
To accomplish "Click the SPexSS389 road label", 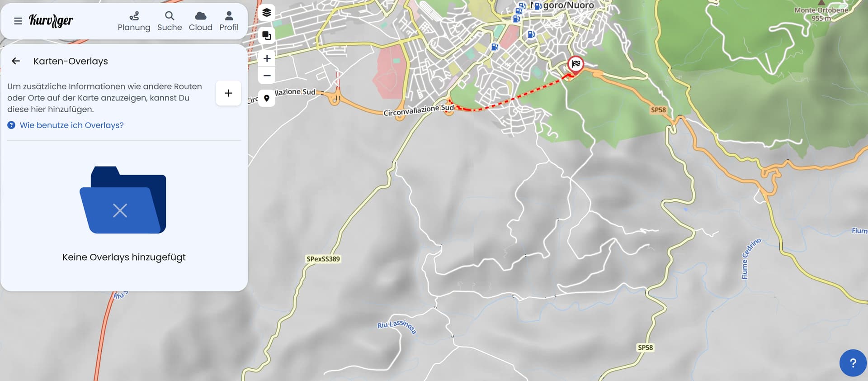I will (323, 259).
